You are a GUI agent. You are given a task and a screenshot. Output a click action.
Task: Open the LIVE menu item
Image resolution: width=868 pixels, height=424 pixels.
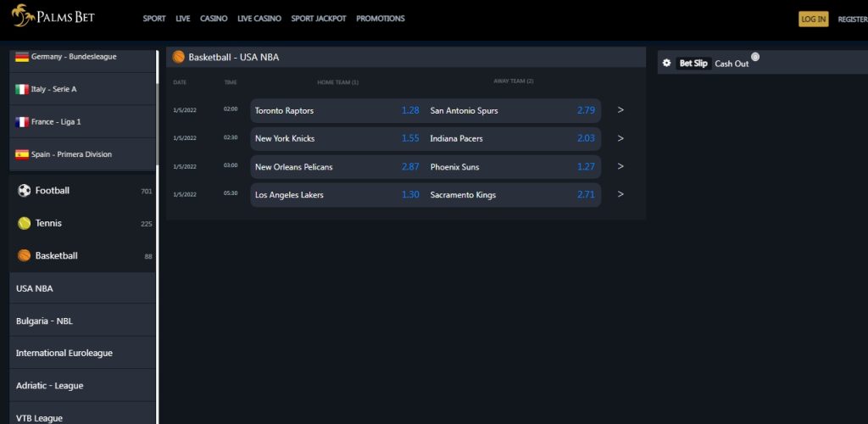coord(183,19)
